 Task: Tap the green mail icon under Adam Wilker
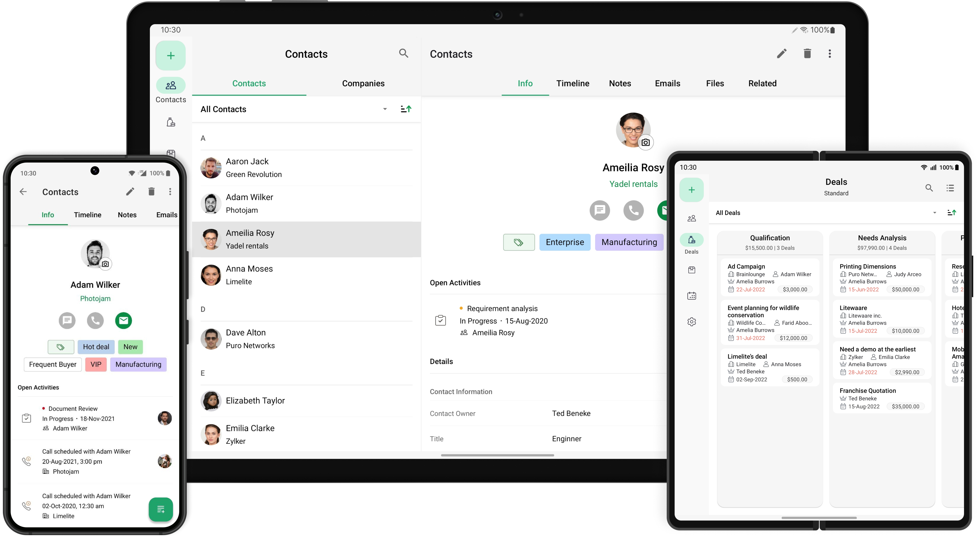tap(123, 320)
